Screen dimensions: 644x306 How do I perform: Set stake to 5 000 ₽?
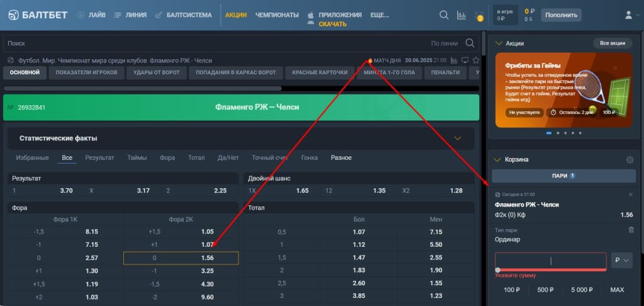point(582,290)
